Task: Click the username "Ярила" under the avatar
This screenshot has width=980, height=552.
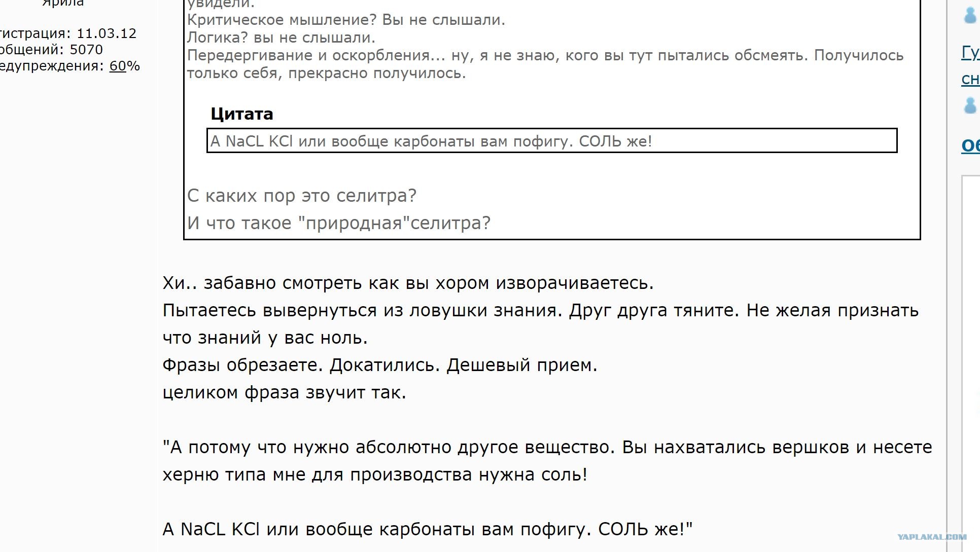Action: click(x=63, y=3)
